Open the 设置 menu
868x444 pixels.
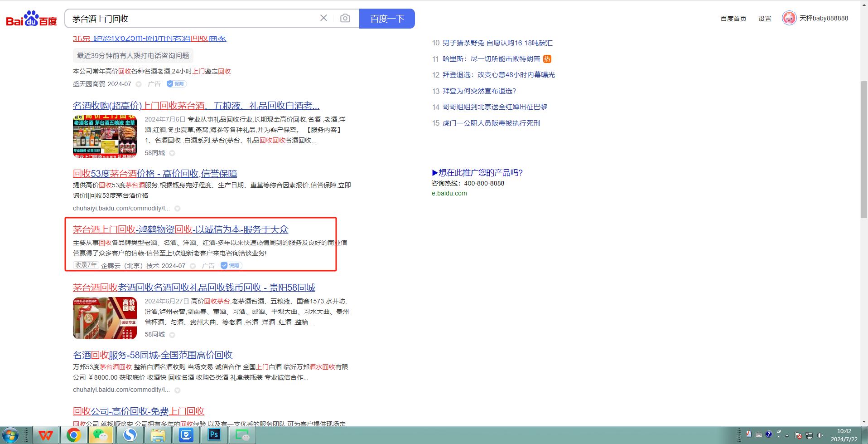pyautogui.click(x=765, y=19)
